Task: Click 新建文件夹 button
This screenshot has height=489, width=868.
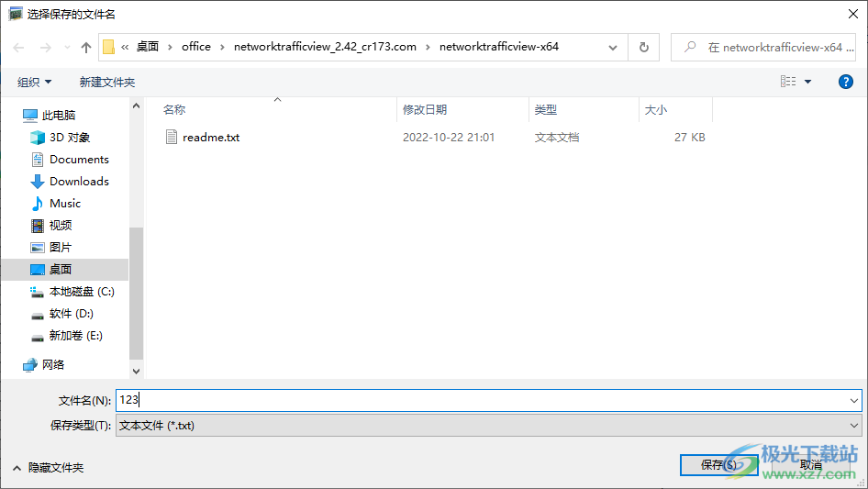Action: tap(106, 82)
